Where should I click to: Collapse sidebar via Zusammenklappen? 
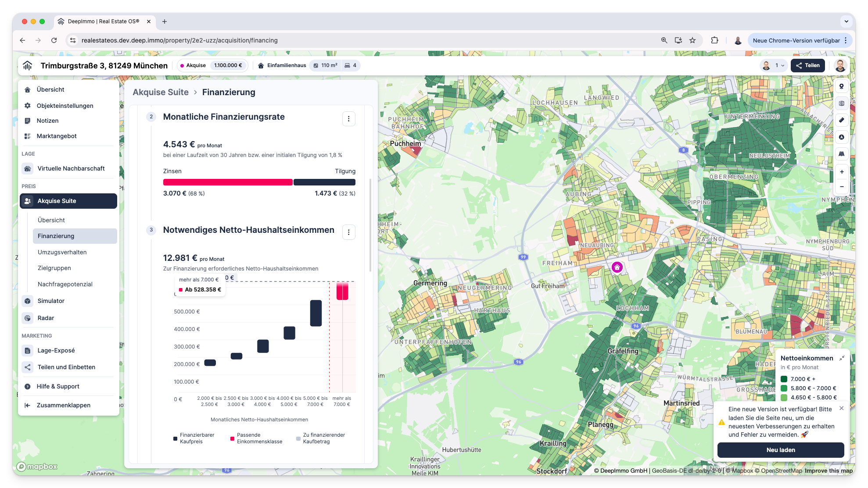click(x=64, y=405)
